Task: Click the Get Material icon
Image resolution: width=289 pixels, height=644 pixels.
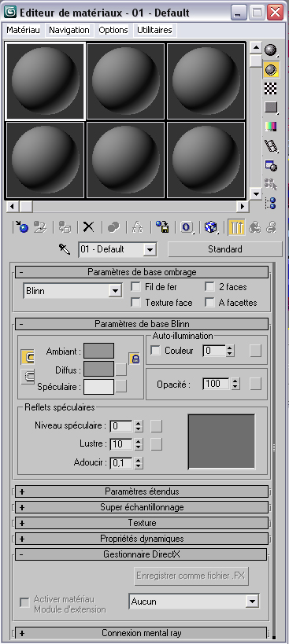Action: pos(21,226)
